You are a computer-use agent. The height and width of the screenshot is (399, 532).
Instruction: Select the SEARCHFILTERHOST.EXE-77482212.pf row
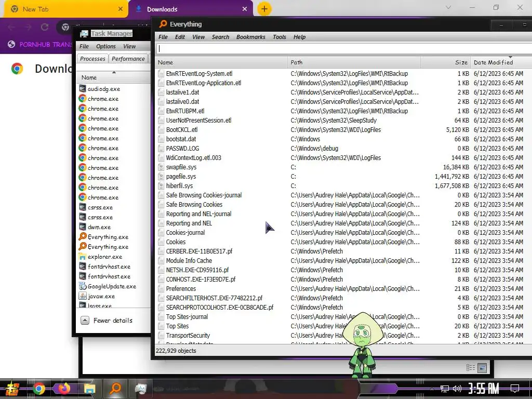[344, 298]
